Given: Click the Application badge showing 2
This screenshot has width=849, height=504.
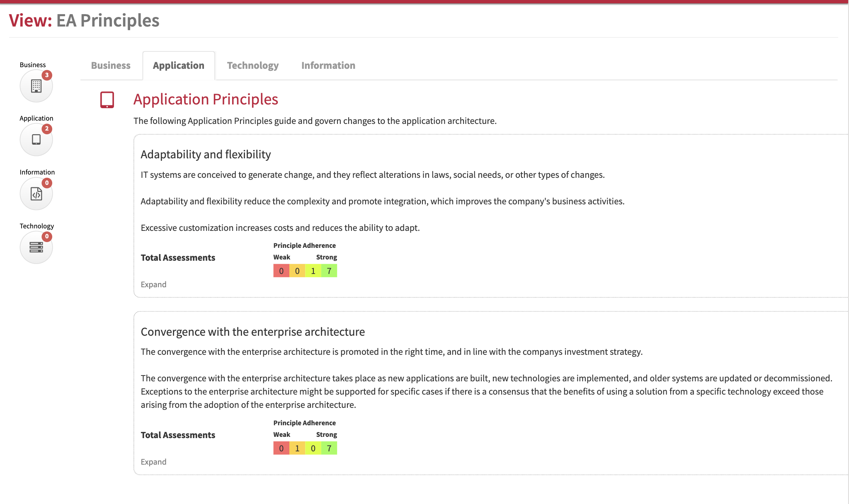Looking at the screenshot, I should click(x=47, y=128).
